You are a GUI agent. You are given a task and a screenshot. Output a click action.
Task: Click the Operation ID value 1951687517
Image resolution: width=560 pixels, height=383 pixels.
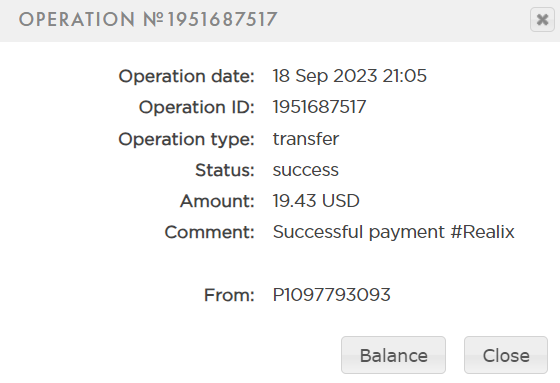pyautogui.click(x=319, y=107)
